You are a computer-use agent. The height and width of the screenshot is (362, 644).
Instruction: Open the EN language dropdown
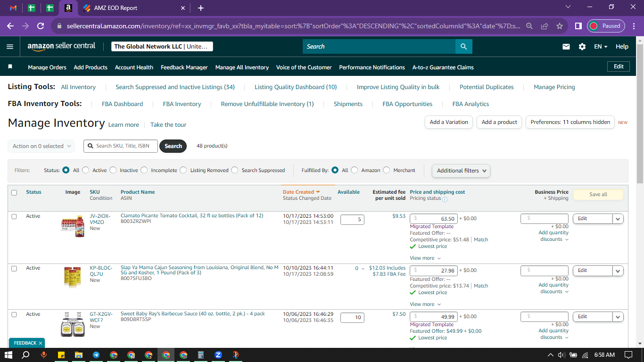click(x=601, y=47)
